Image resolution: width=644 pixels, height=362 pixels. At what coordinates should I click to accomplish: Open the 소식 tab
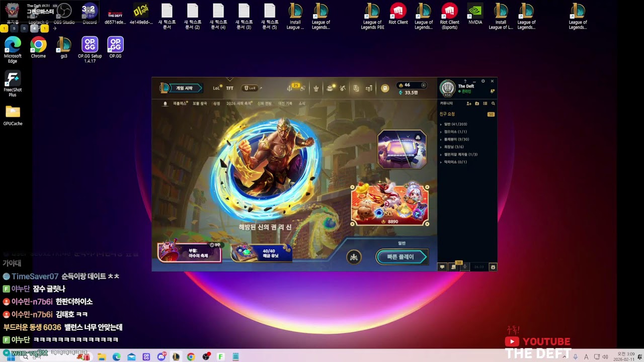[302, 104]
